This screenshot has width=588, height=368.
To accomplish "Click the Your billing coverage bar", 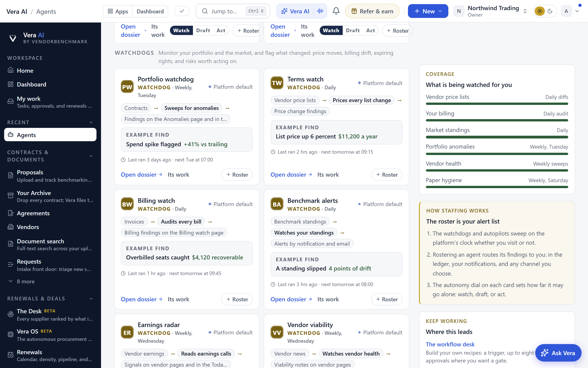I will tap(497, 120).
